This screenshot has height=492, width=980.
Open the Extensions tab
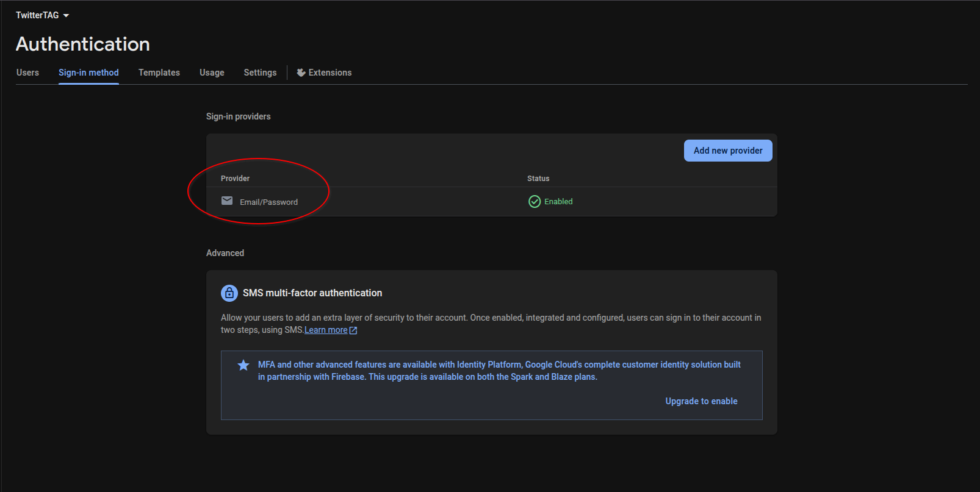point(324,73)
